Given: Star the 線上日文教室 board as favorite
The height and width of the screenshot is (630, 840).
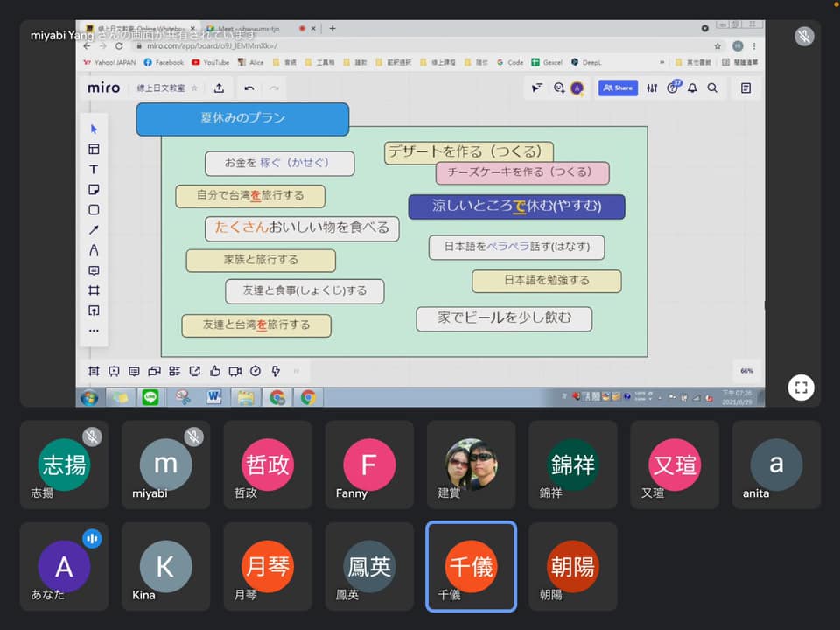Looking at the screenshot, I should 194,87.
